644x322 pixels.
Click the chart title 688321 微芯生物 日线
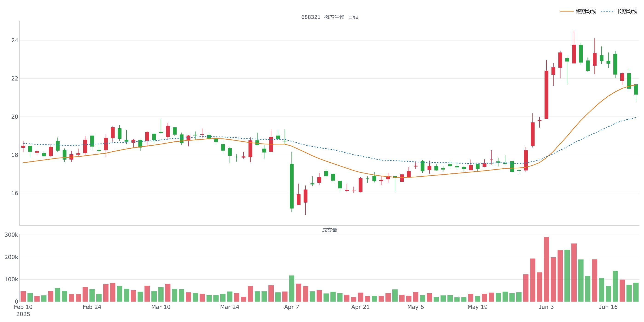[330, 17]
